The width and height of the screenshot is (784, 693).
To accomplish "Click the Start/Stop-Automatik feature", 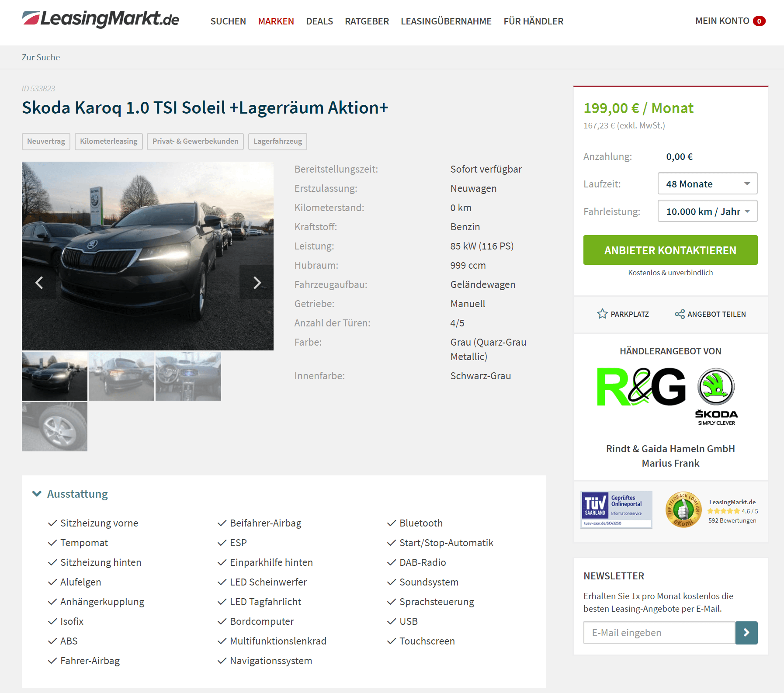I will pyautogui.click(x=446, y=543).
